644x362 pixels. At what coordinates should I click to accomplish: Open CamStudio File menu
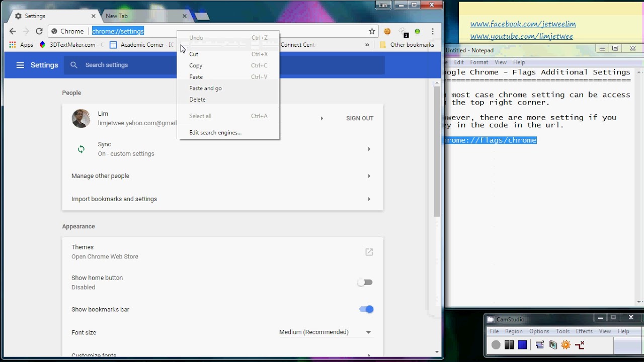495,331
